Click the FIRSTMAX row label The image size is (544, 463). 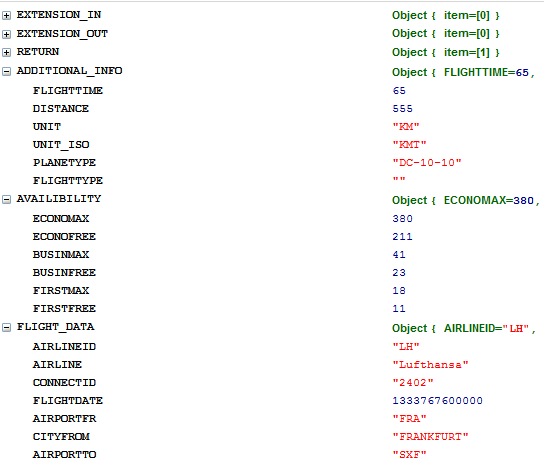[61, 291]
